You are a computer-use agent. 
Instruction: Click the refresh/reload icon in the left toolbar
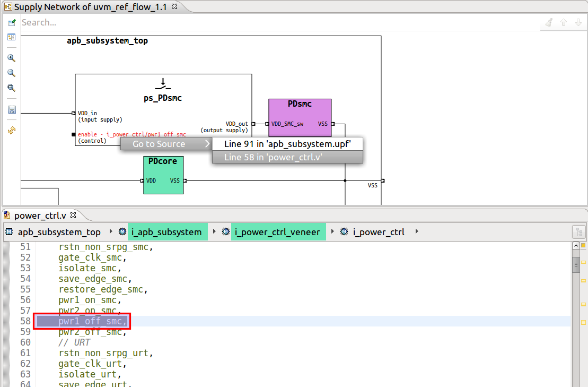11,130
